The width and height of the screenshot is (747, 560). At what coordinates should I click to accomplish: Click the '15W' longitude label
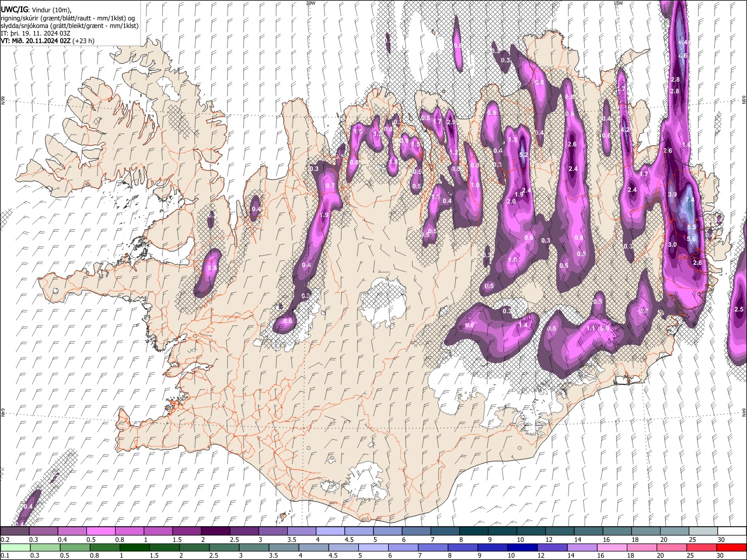[618, 3]
